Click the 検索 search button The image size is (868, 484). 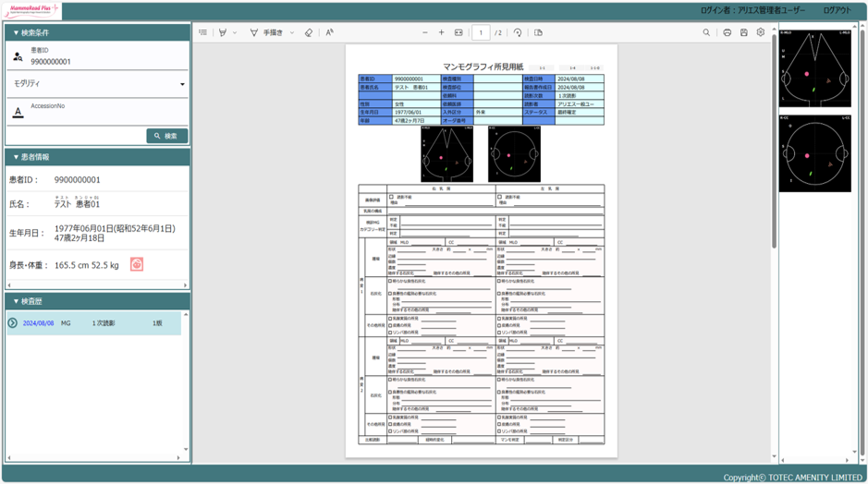(167, 136)
